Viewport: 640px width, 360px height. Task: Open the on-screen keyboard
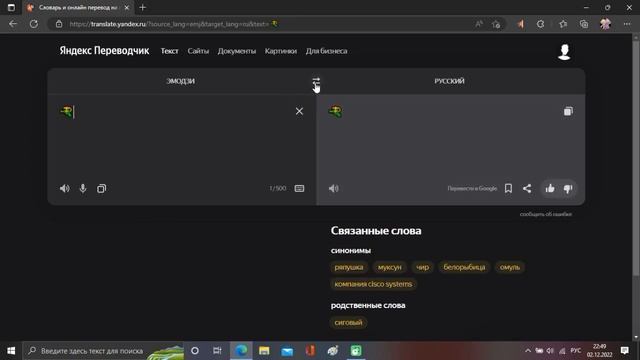point(299,189)
